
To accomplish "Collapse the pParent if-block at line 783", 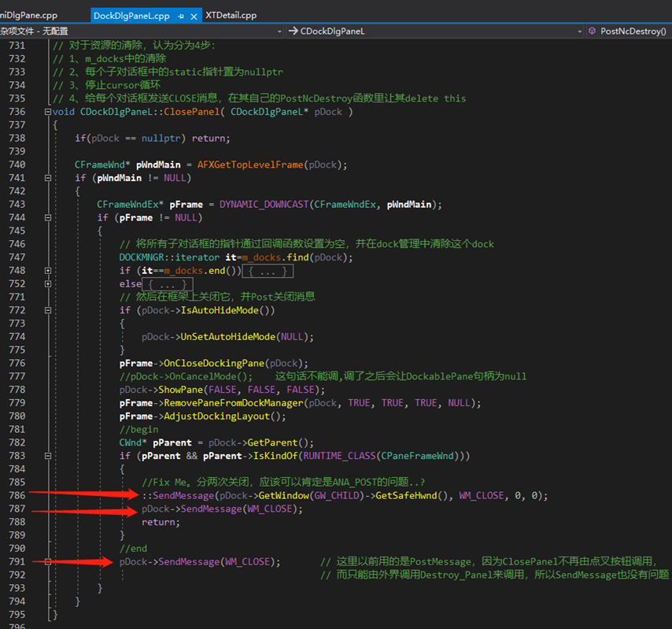I will click(48, 456).
